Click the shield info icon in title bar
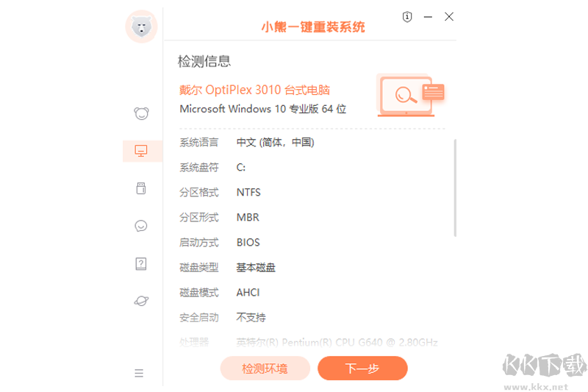Image resolution: width=588 pixels, height=392 pixels. pyautogui.click(x=408, y=16)
